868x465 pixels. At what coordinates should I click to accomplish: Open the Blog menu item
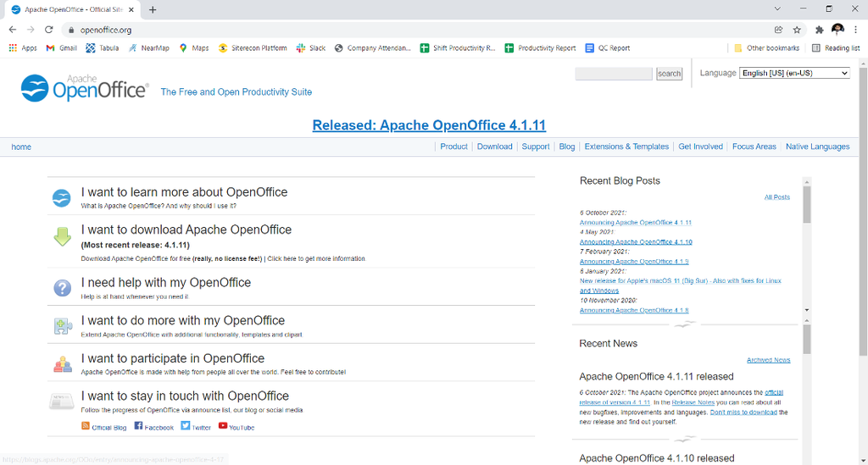(x=567, y=147)
